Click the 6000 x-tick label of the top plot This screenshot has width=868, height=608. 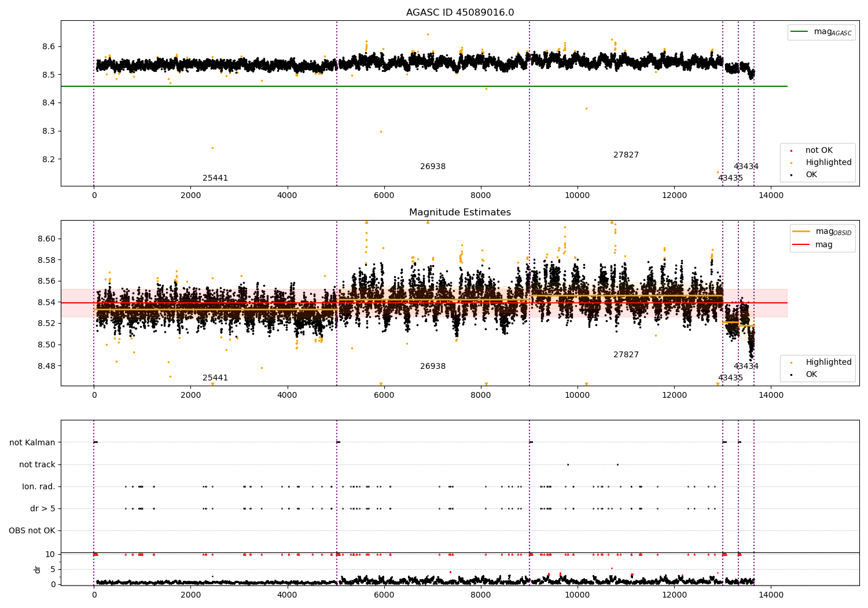click(x=384, y=195)
